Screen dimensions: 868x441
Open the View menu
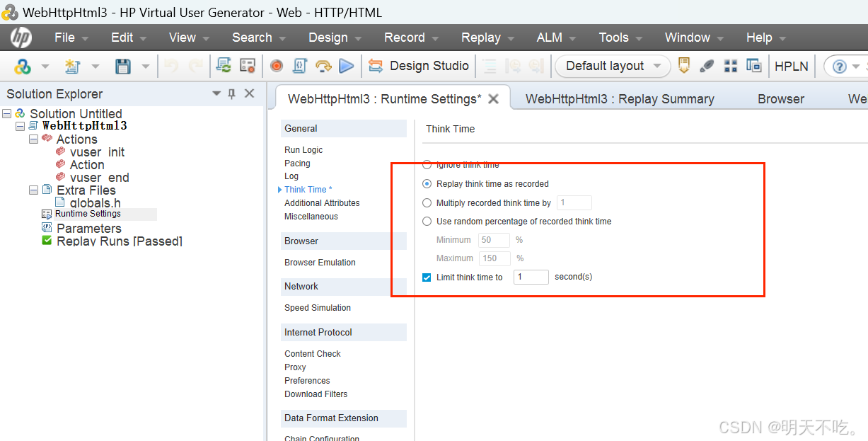tap(189, 38)
